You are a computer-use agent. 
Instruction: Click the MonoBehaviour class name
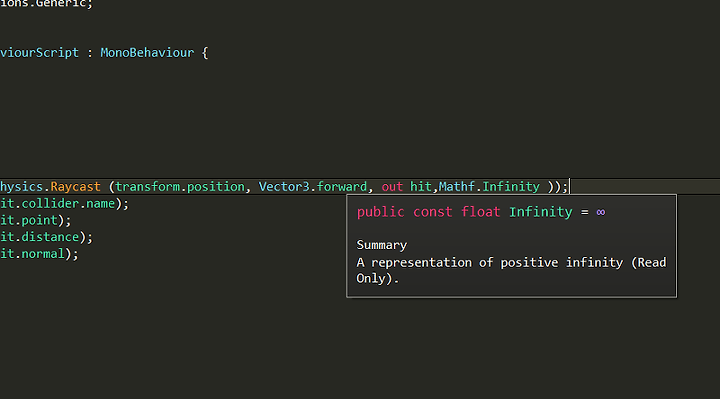tap(147, 53)
